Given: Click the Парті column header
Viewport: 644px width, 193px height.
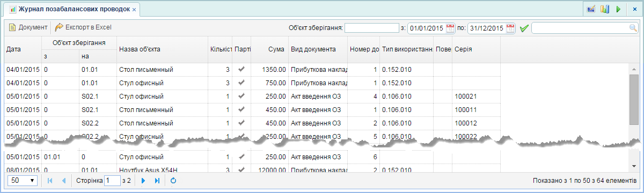Looking at the screenshot, I should point(241,49).
